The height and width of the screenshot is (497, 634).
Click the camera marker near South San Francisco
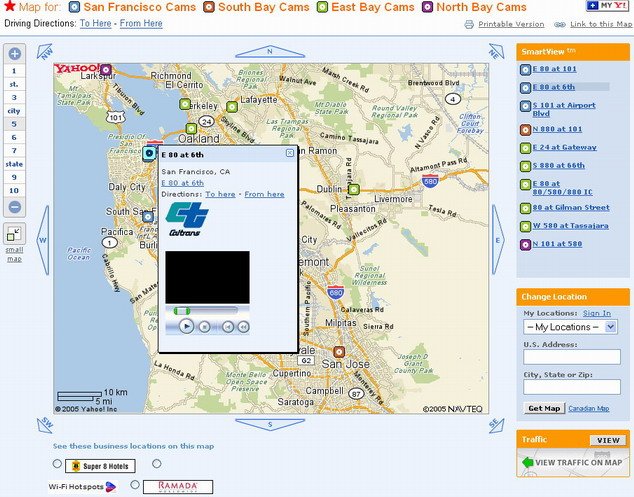tap(148, 217)
